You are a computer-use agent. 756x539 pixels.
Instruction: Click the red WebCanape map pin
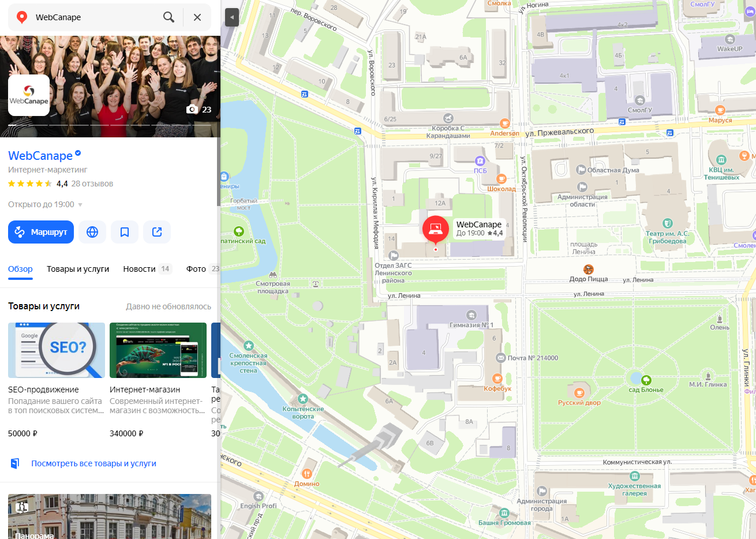pyautogui.click(x=436, y=229)
